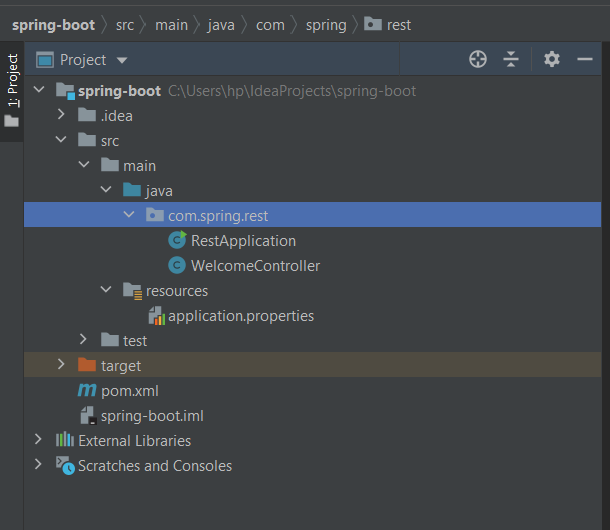Image resolution: width=610 pixels, height=530 pixels.
Task: Select spring in the breadcrumb bar
Action: 326,26
